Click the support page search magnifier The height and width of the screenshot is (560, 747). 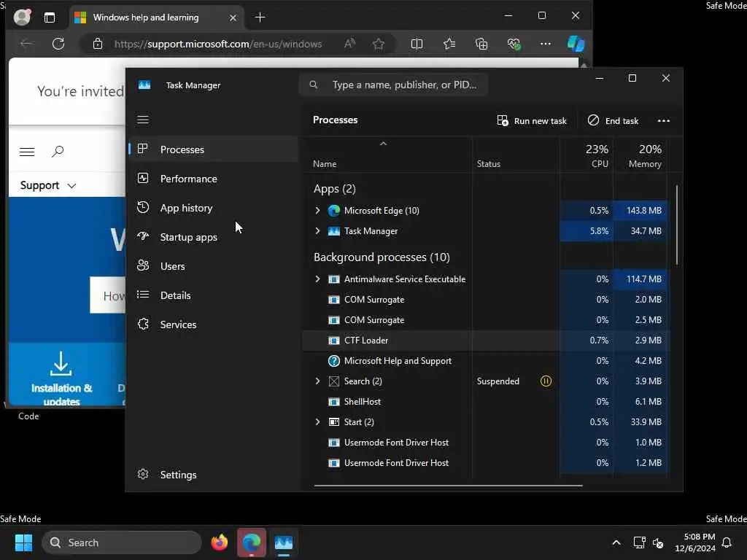point(58,152)
